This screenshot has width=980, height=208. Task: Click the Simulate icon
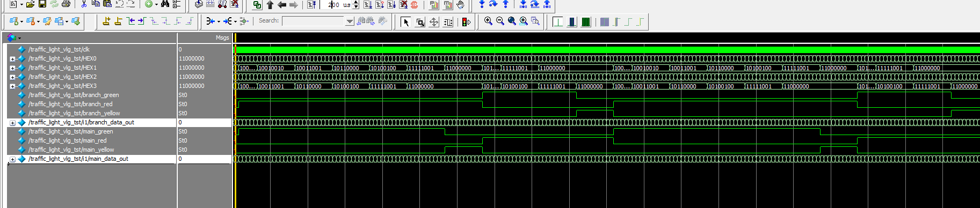click(222, 4)
